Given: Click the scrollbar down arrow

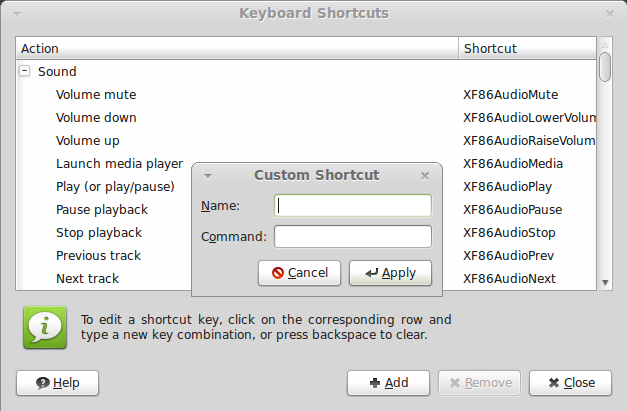Looking at the screenshot, I should pyautogui.click(x=605, y=283).
